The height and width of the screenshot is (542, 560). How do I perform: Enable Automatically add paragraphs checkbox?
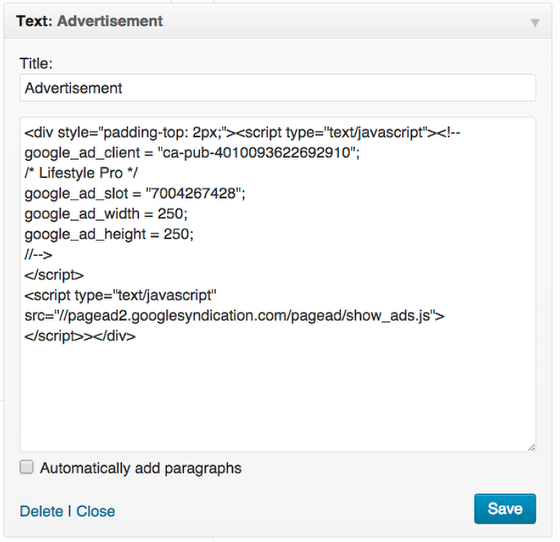click(26, 467)
